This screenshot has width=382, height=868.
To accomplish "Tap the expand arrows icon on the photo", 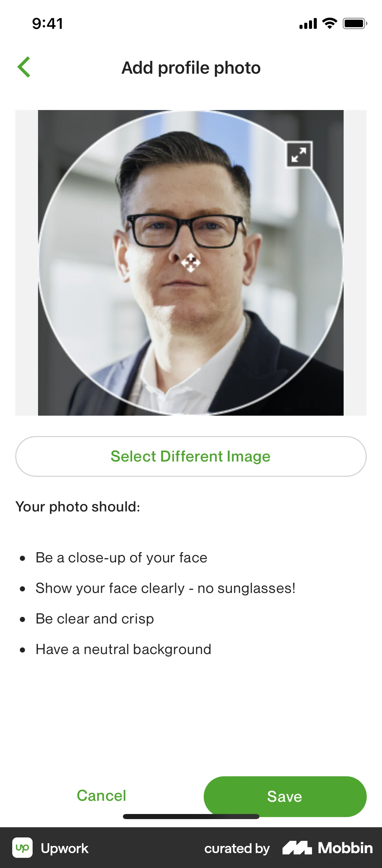I will [299, 155].
